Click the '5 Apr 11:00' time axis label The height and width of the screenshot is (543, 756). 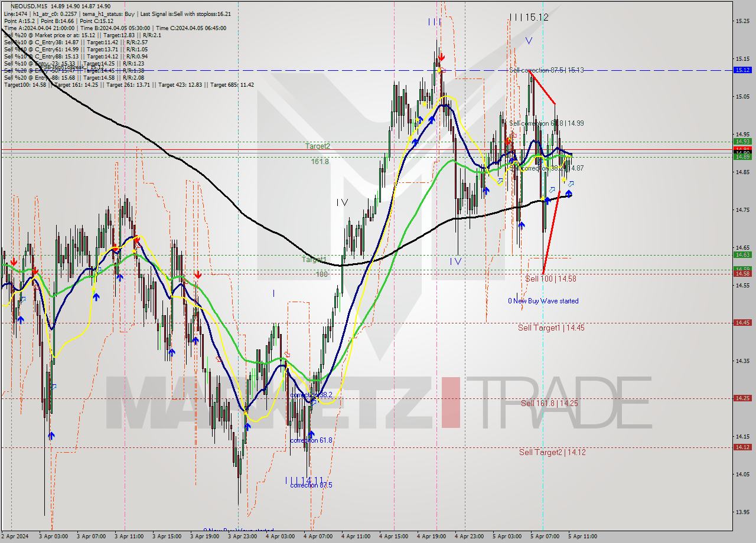coord(582,537)
